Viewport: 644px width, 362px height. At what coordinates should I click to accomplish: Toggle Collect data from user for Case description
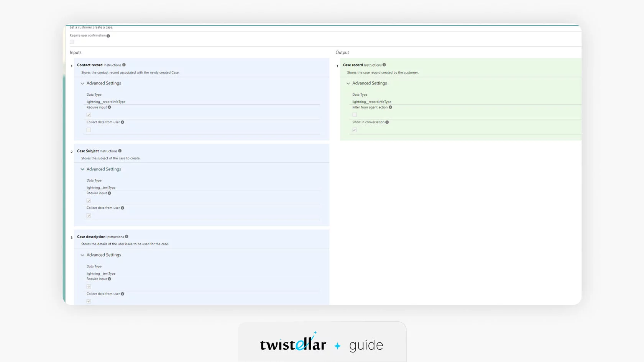coord(89,301)
